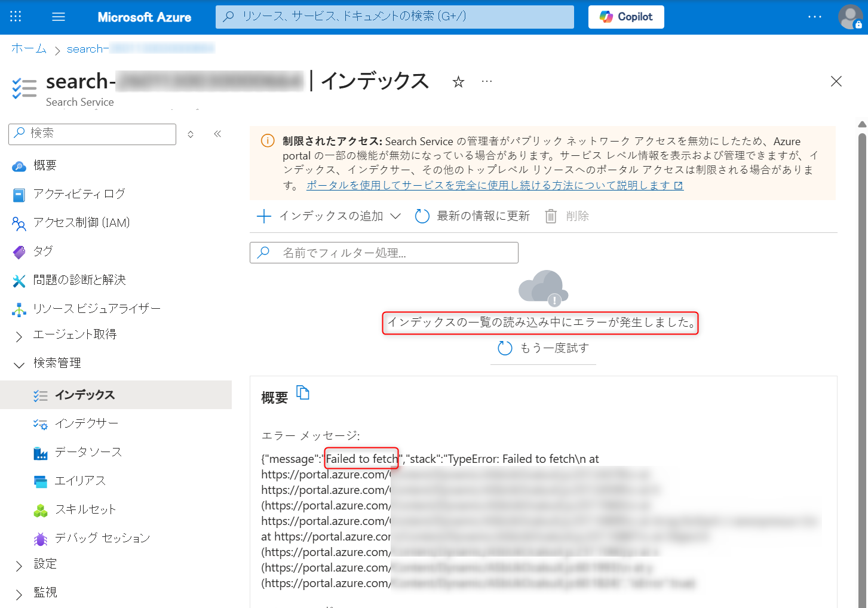Copy the error overview with the copy icon
The height and width of the screenshot is (608, 868).
pos(303,392)
